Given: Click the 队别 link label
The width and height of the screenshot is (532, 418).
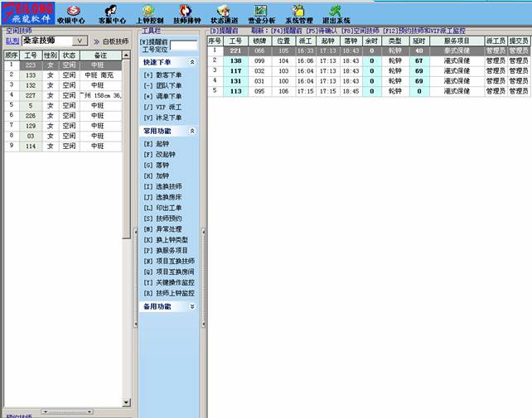Looking at the screenshot, I should tap(12, 40).
